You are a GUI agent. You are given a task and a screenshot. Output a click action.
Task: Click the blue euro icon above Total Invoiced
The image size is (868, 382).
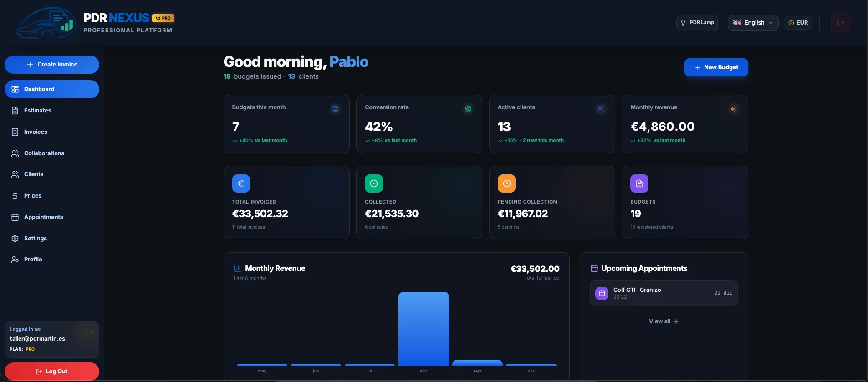(x=241, y=183)
